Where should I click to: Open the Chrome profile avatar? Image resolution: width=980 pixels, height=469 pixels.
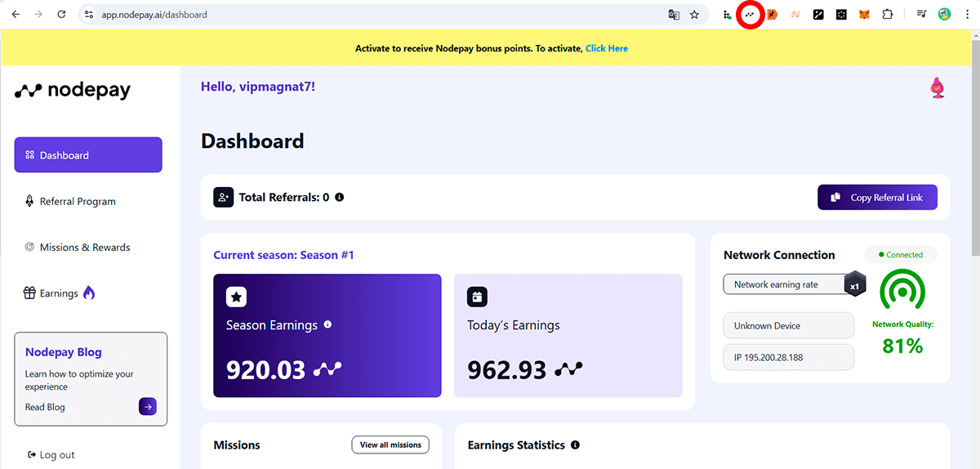944,15
